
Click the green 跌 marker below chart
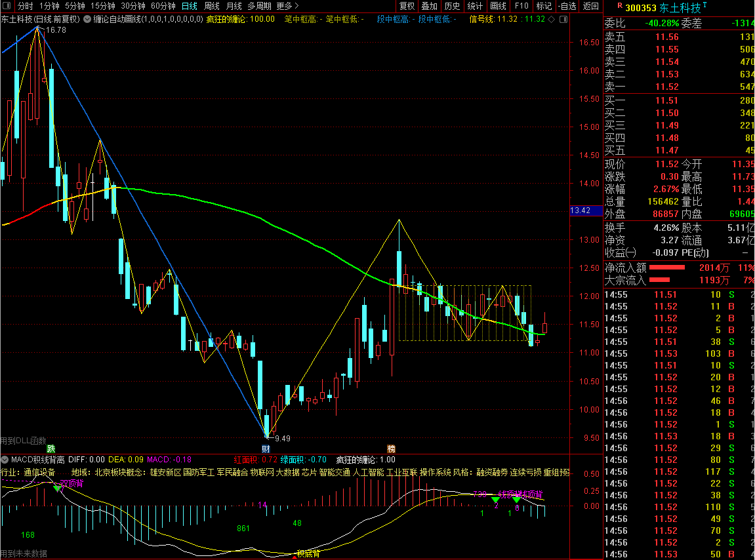pyautogui.click(x=51, y=449)
